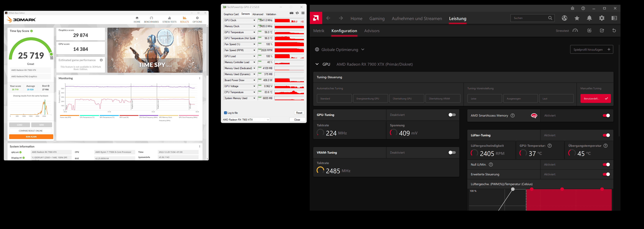Click the apply profile check icon

(589, 30)
